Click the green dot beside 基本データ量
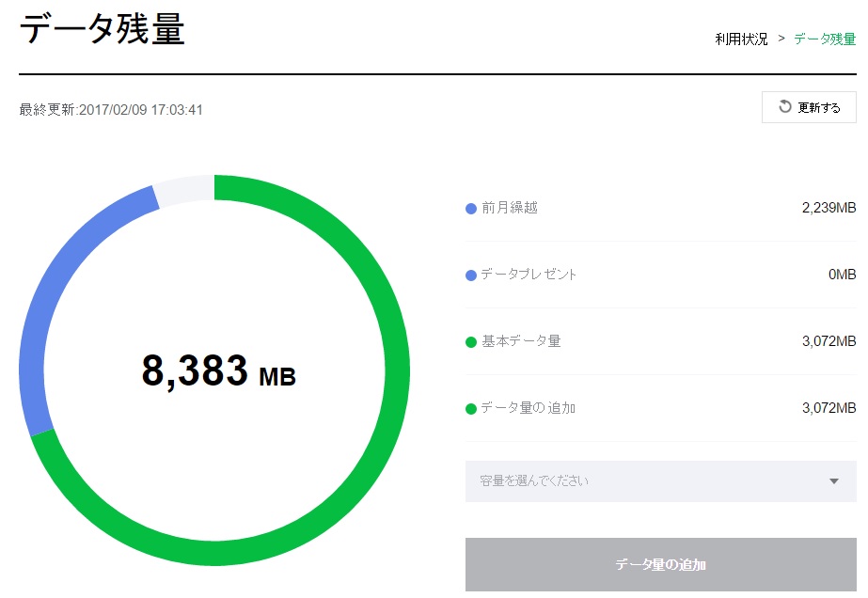Image resolution: width=868 pixels, height=598 pixels. point(471,342)
